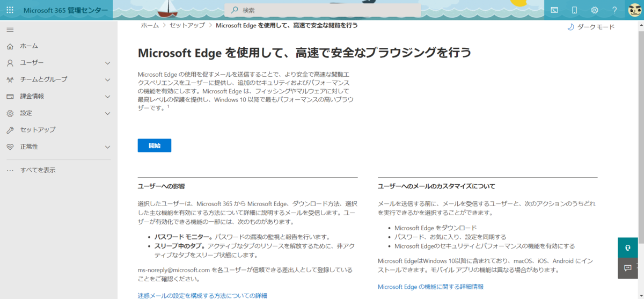Open the help support floating button

(x=627, y=247)
